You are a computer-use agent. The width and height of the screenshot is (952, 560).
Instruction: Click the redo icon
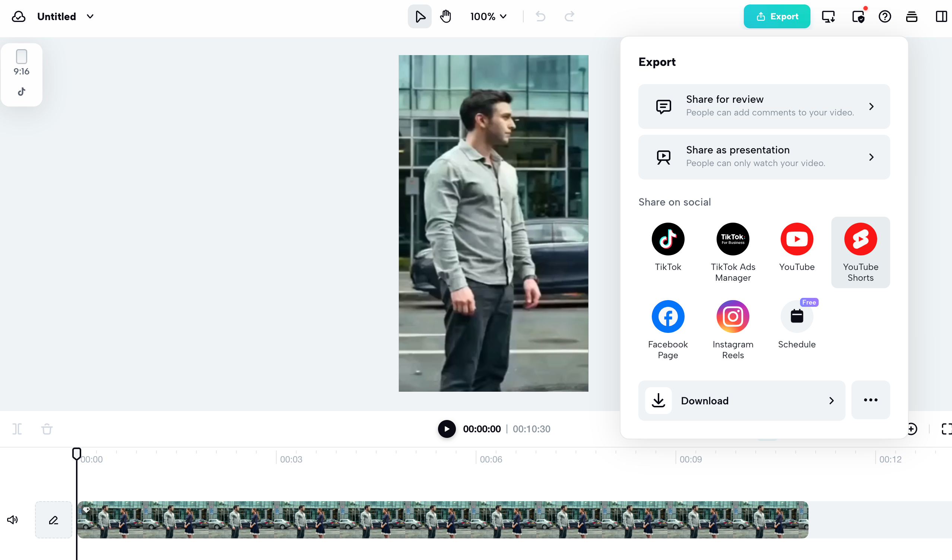[569, 16]
